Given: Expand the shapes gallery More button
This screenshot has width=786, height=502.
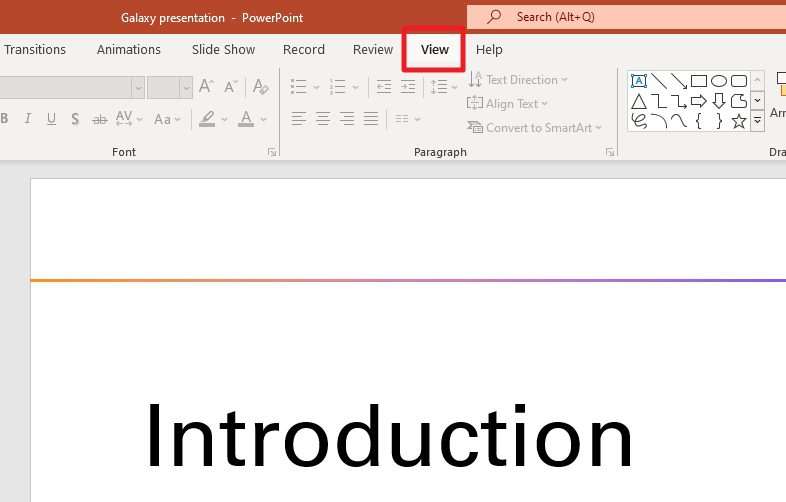Looking at the screenshot, I should click(757, 121).
